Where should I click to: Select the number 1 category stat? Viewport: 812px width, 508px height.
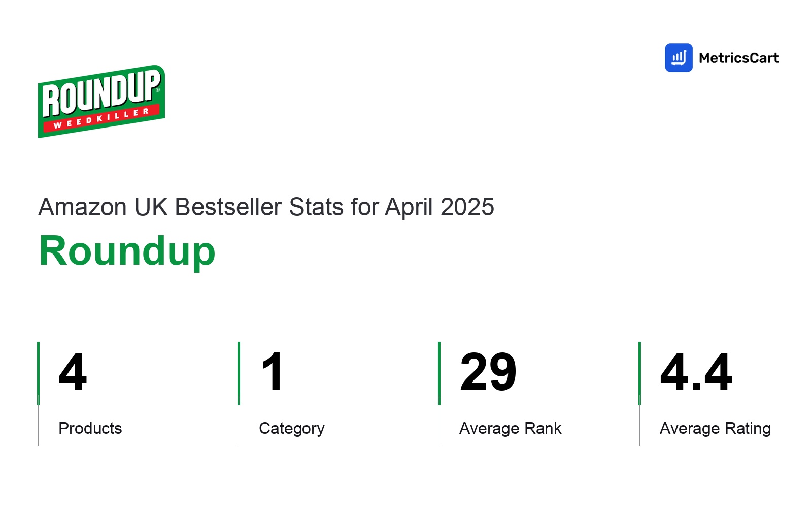[x=272, y=372]
